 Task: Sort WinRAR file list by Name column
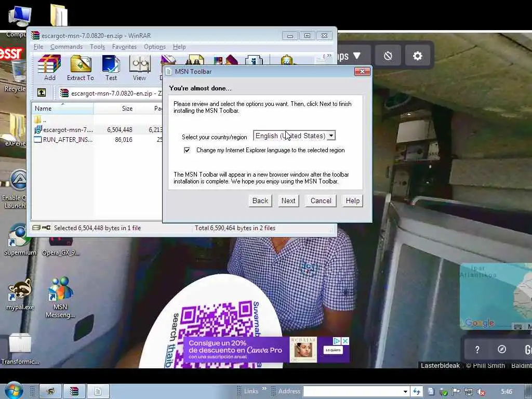pyautogui.click(x=63, y=109)
